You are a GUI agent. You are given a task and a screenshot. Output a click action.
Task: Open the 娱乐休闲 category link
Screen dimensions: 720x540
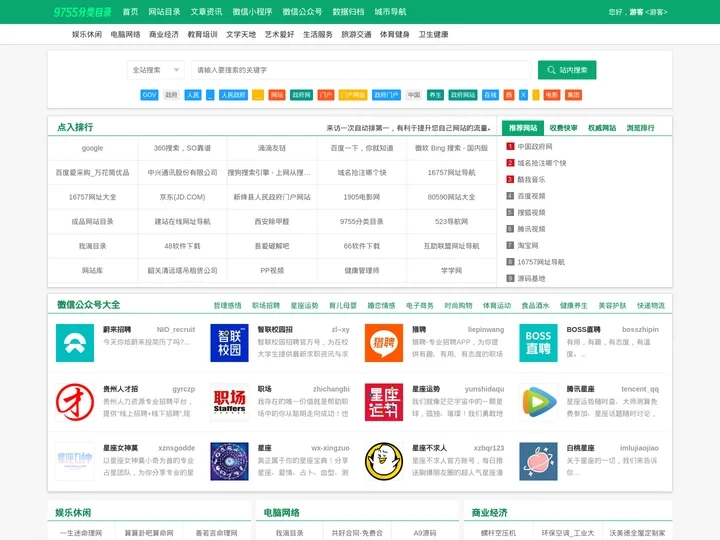pos(87,34)
